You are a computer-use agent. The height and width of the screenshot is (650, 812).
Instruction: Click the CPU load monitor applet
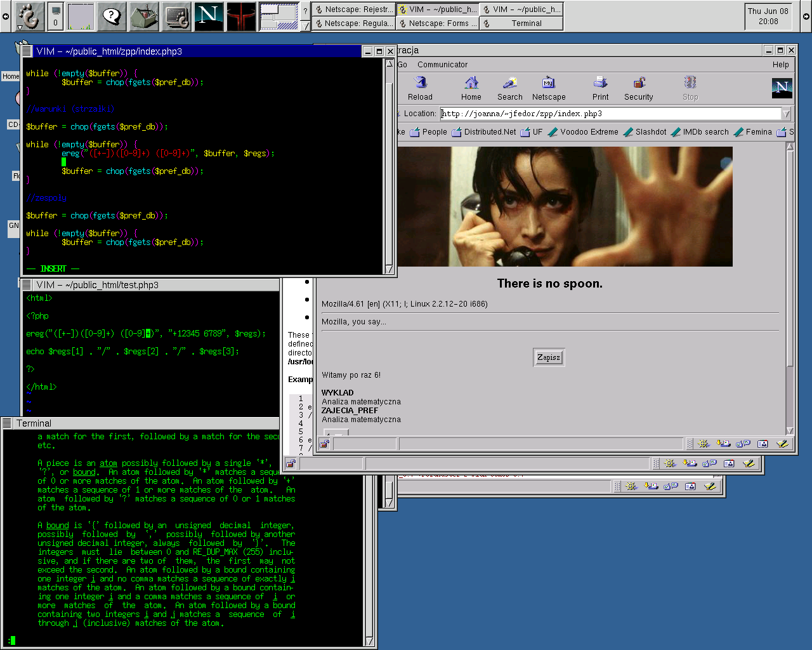[81, 17]
